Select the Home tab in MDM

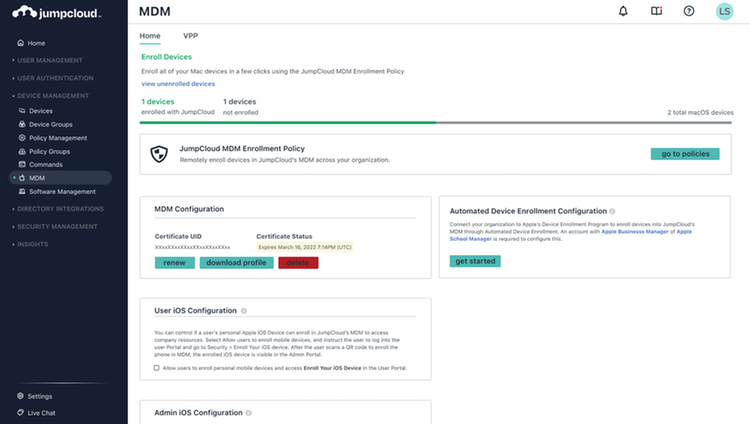click(150, 36)
